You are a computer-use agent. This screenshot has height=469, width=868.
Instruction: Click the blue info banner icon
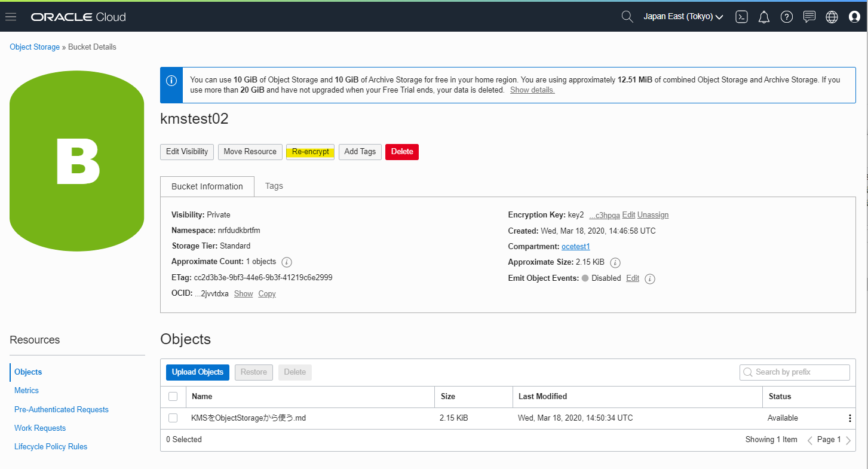[x=171, y=80]
